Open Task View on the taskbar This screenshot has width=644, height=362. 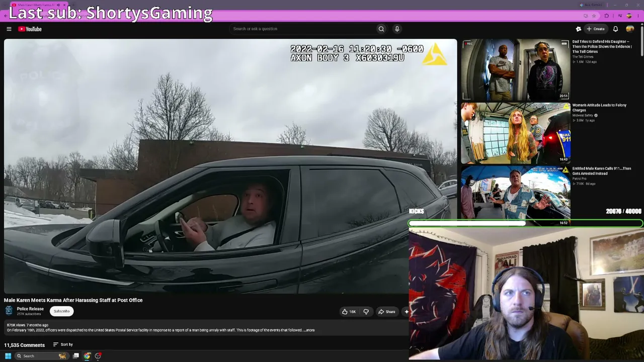tap(76, 356)
